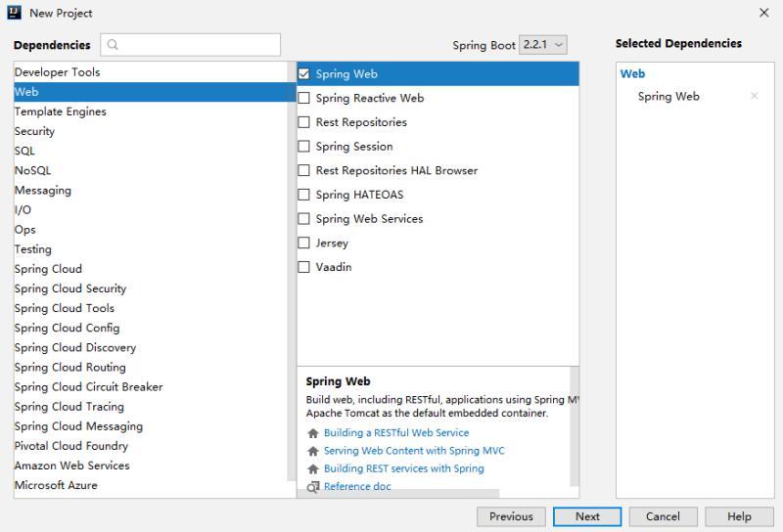Click the description panel vertical scrollbar

tap(575, 426)
